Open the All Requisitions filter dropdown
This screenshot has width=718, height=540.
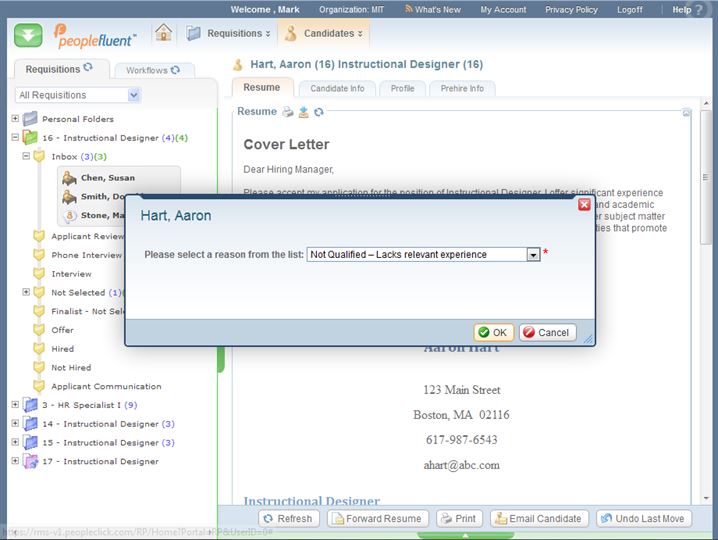pyautogui.click(x=134, y=95)
